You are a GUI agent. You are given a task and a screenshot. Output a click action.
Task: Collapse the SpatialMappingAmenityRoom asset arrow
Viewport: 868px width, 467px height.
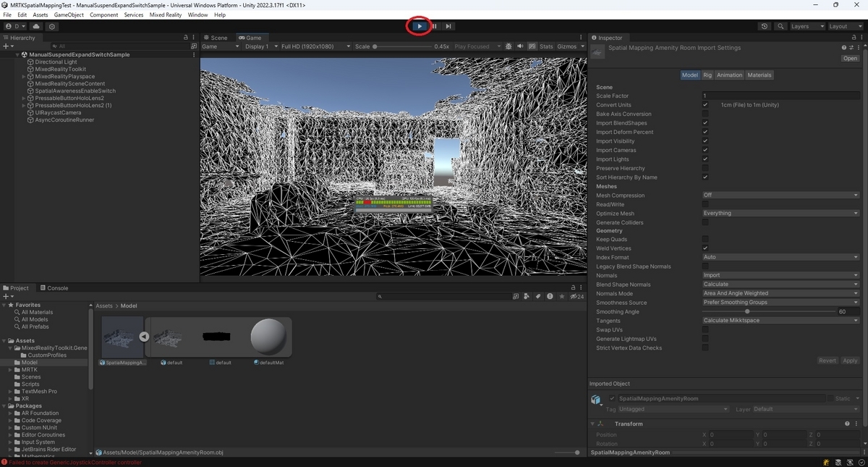(x=144, y=337)
